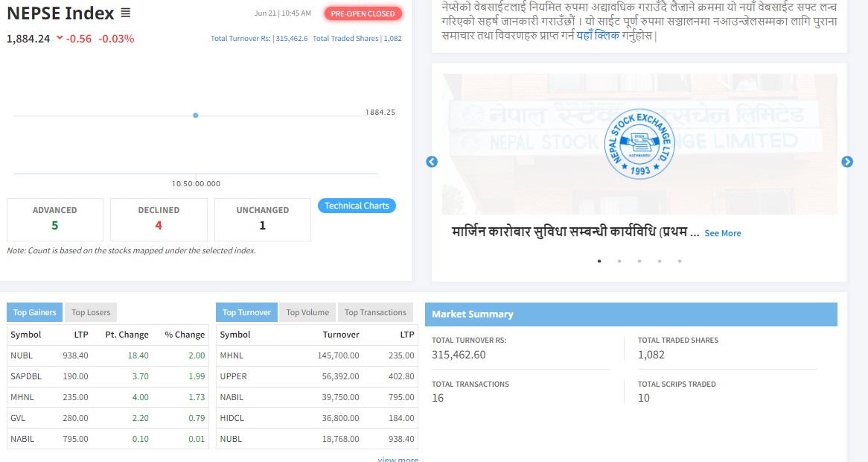
Task: Click turnover value 39,750.00
Action: coord(340,397)
